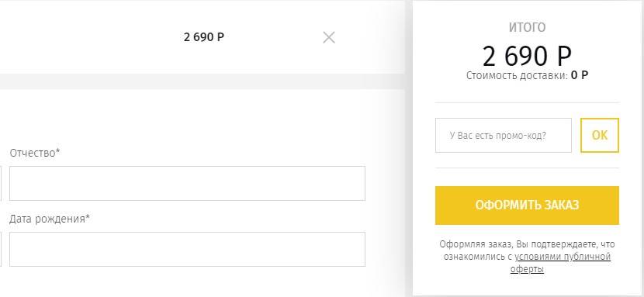The image size is (644, 297).
Task: Remove the item with the X icon
Action: tap(328, 37)
